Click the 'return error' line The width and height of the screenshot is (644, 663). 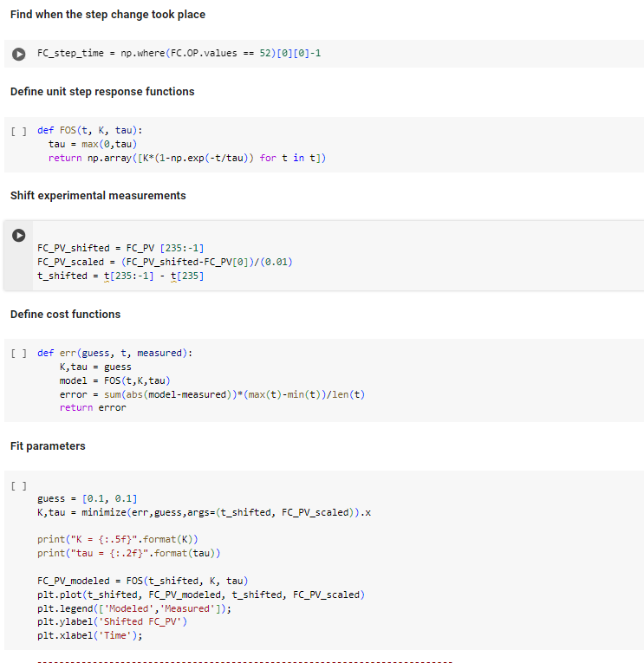click(x=93, y=407)
